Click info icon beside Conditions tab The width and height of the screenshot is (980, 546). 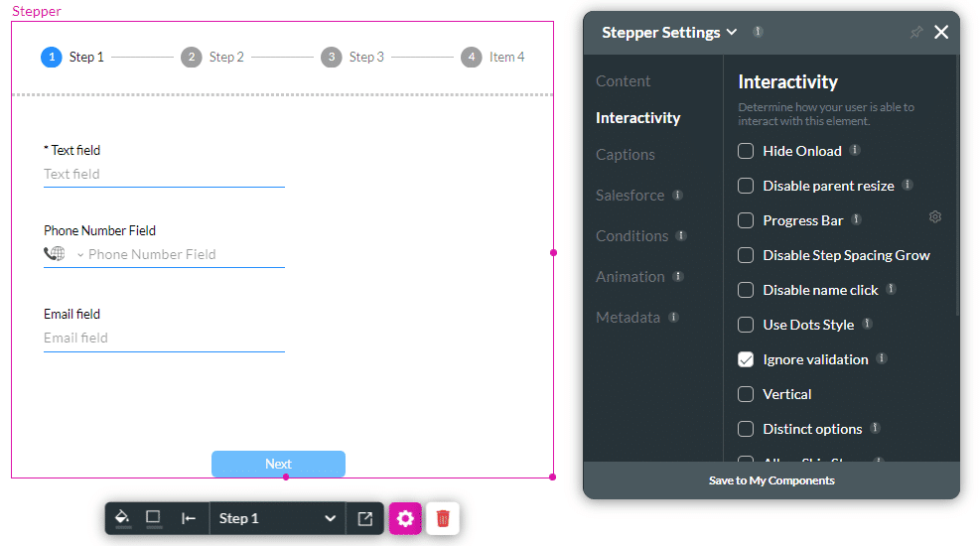(x=681, y=235)
